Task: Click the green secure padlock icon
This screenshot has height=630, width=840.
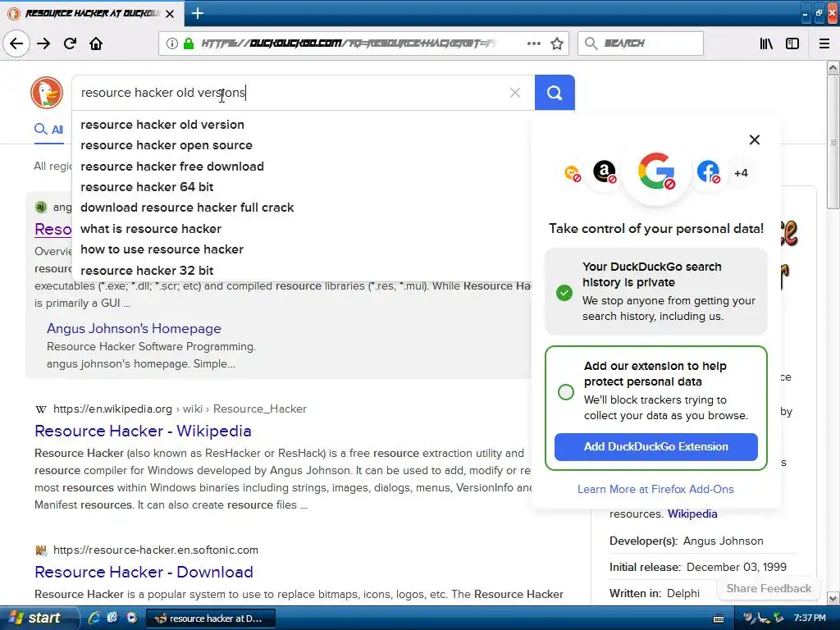Action: 189,43
